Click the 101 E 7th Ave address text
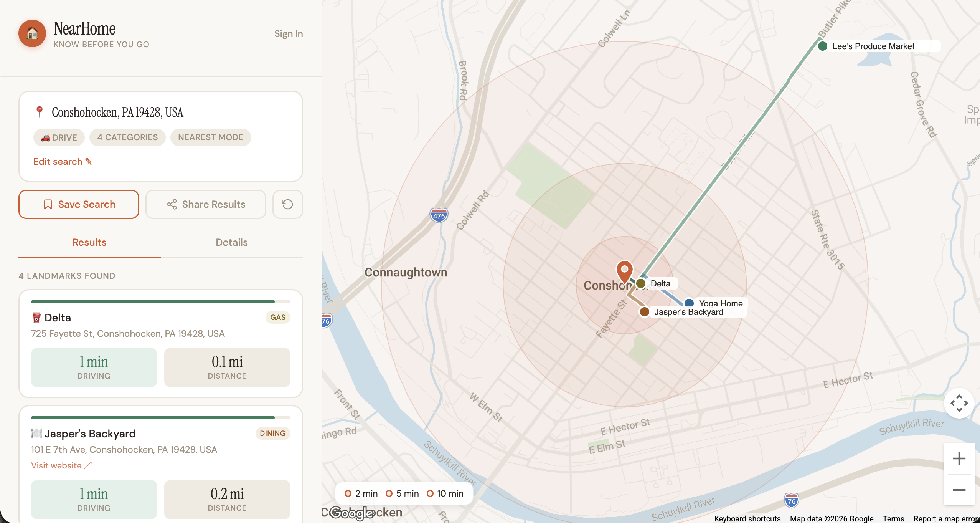 pos(124,450)
